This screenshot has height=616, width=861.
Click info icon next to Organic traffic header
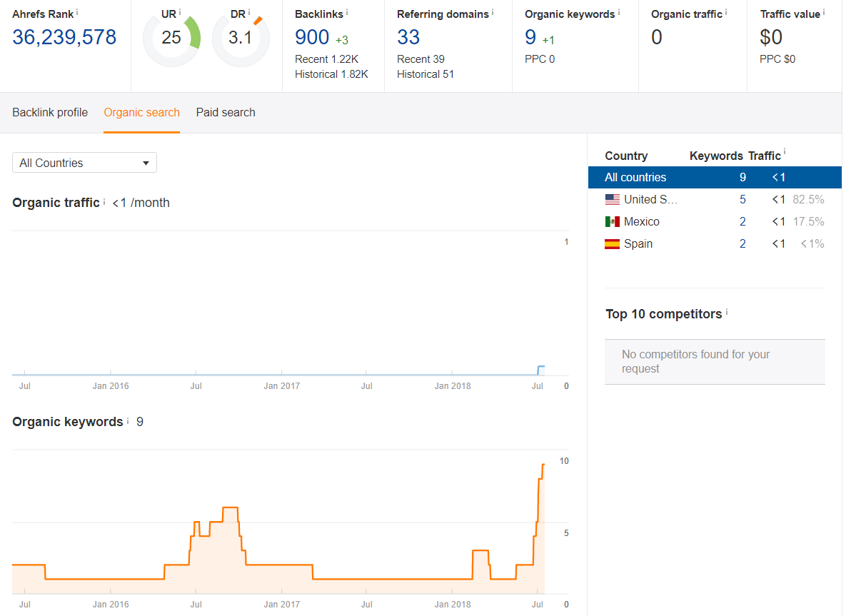tap(726, 12)
